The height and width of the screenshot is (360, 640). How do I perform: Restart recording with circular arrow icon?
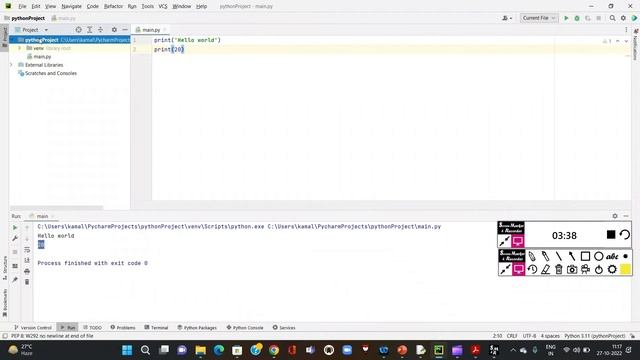pos(624,234)
